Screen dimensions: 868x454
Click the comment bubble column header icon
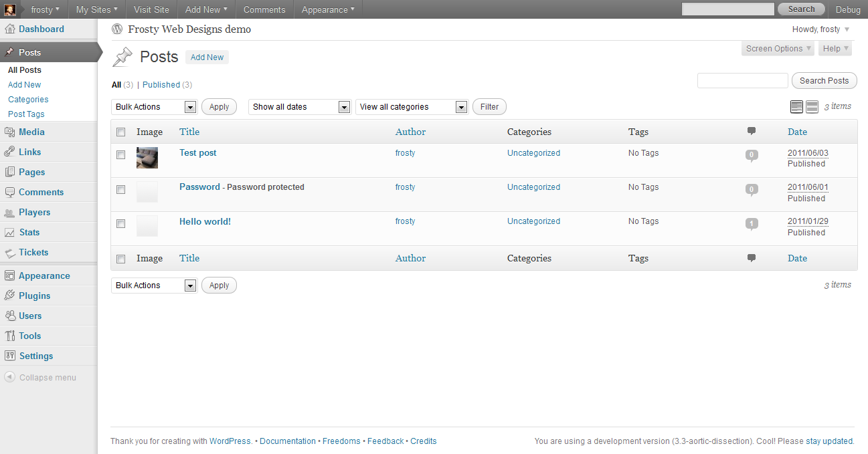752,132
